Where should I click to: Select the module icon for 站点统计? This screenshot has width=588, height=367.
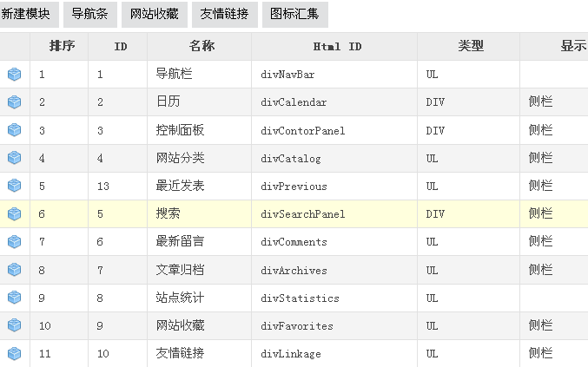pyautogui.click(x=14, y=298)
